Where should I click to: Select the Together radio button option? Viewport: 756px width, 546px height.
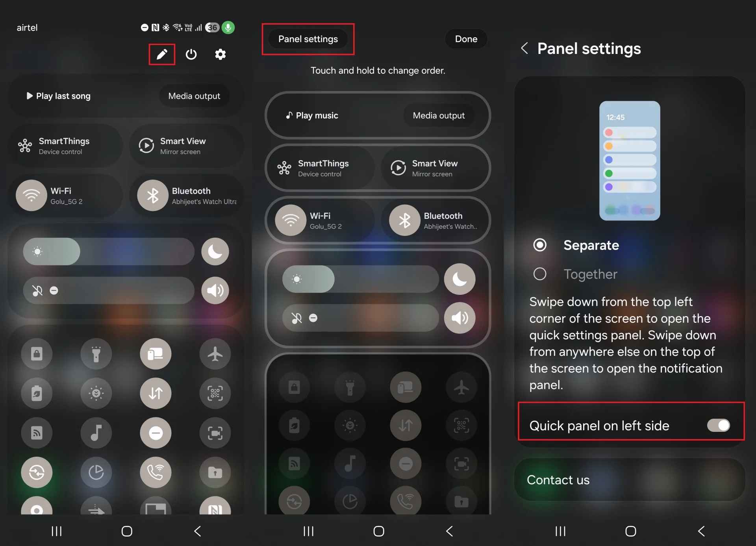tap(538, 273)
